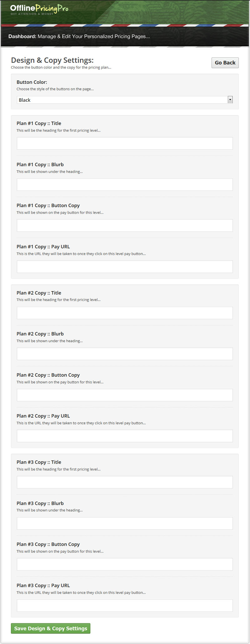The height and width of the screenshot is (644, 250).
Task: Click into Plan #1 Pay URL field
Action: click(x=125, y=267)
